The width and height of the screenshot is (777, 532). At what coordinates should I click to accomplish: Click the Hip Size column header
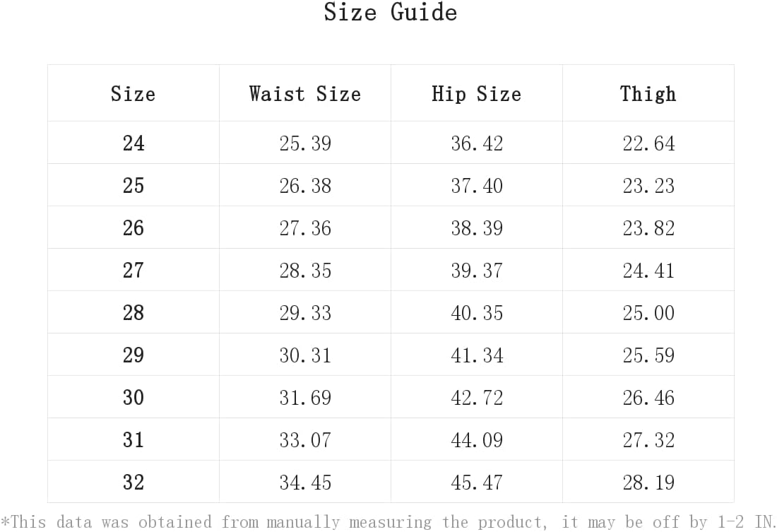coord(476,94)
